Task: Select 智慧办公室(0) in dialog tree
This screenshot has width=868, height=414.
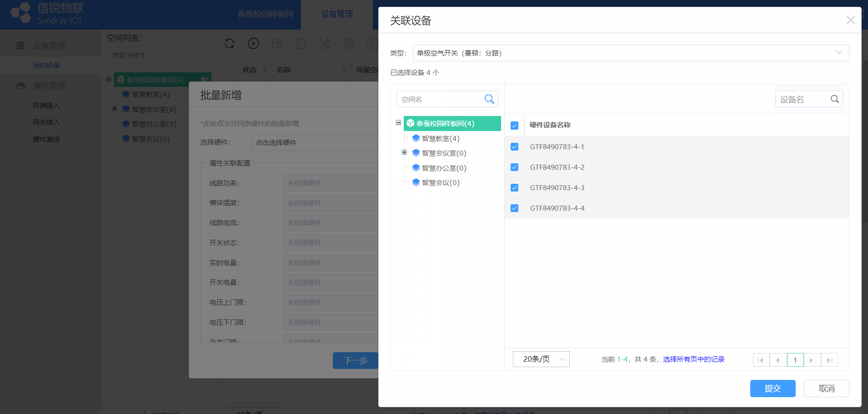Action: pyautogui.click(x=444, y=168)
